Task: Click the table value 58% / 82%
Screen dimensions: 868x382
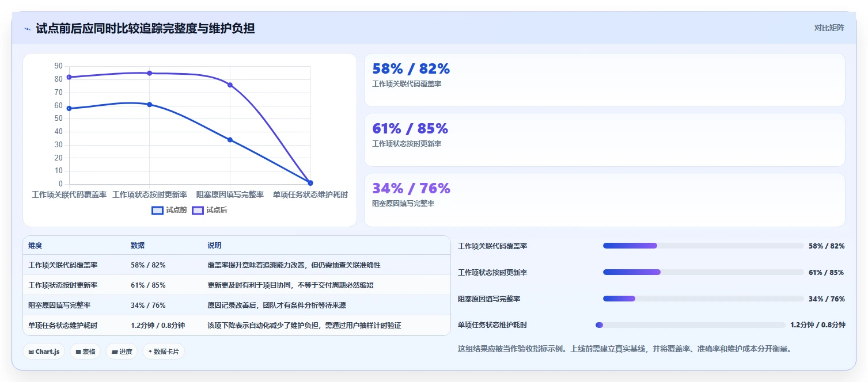Action: (x=148, y=265)
